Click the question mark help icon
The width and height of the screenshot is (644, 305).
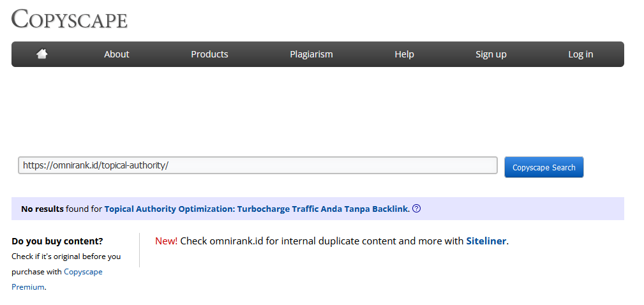tap(417, 209)
